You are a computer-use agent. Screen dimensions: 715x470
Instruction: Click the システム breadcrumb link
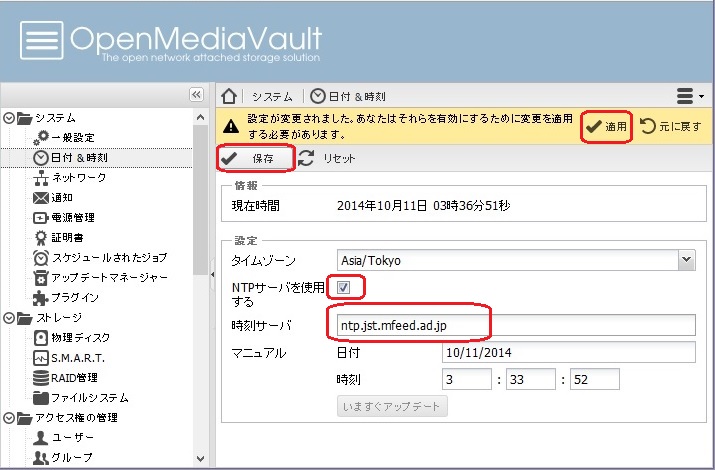coord(272,97)
